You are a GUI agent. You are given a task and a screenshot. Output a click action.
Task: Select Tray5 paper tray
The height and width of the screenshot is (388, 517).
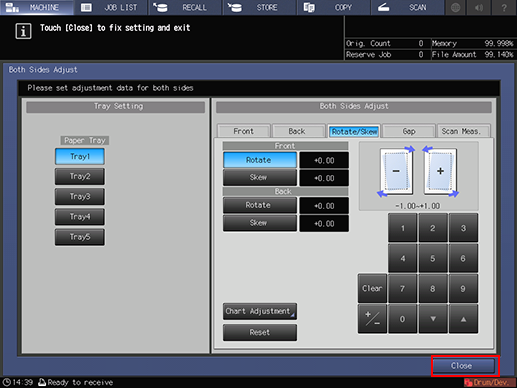click(80, 237)
